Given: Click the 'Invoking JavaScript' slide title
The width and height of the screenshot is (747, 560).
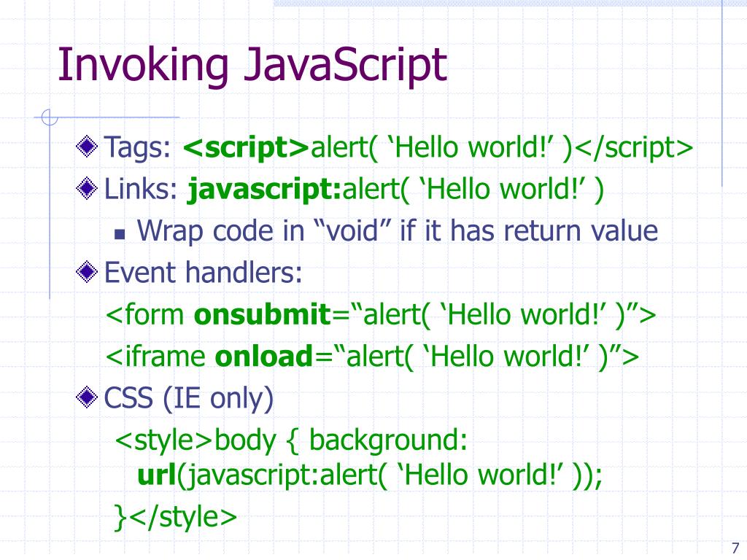Looking at the screenshot, I should [252, 66].
